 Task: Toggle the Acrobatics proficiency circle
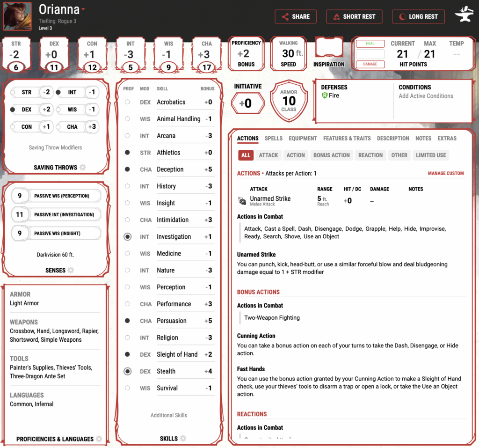[127, 102]
